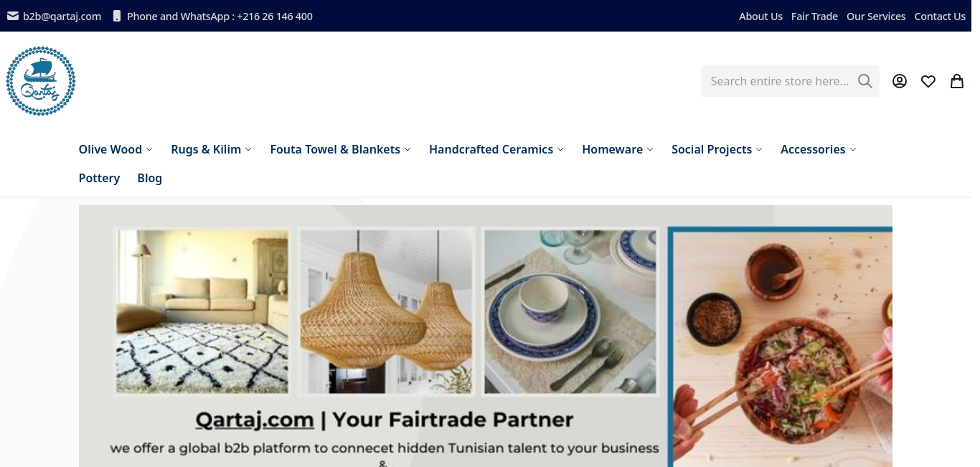Open the Contact Us link
The height and width of the screenshot is (467, 980).
pos(940,16)
